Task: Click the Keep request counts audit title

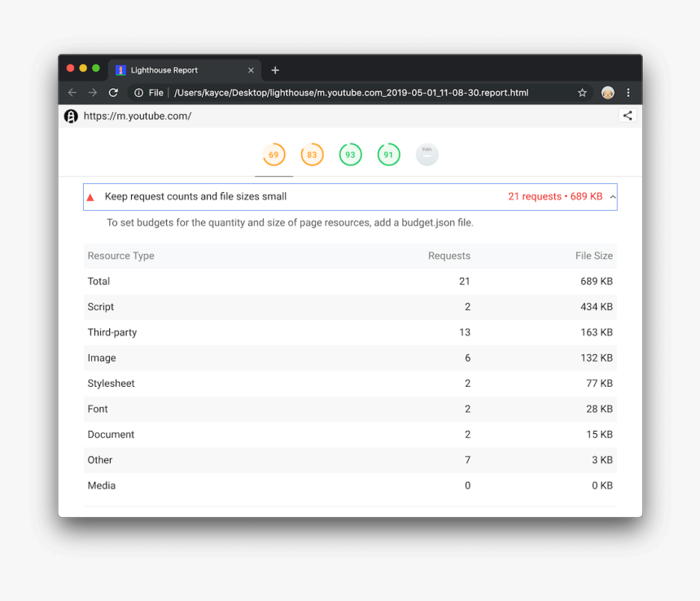Action: tap(195, 196)
